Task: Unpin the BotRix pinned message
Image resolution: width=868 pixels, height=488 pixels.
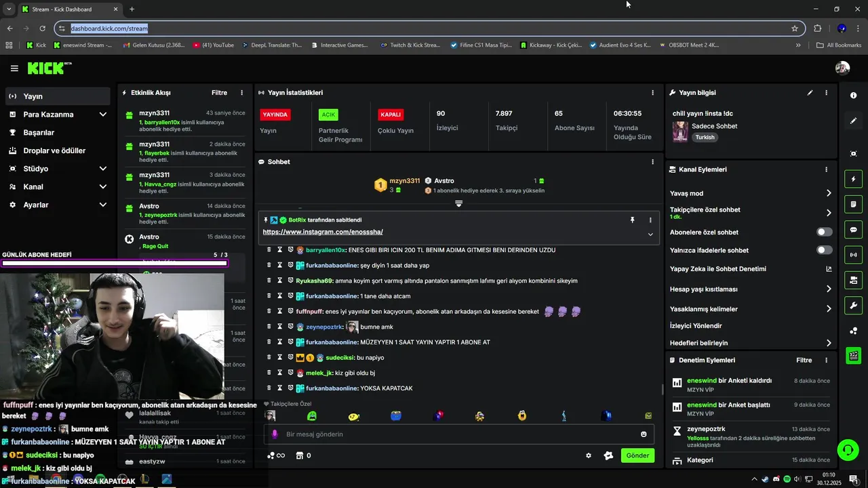Action: pyautogui.click(x=632, y=220)
